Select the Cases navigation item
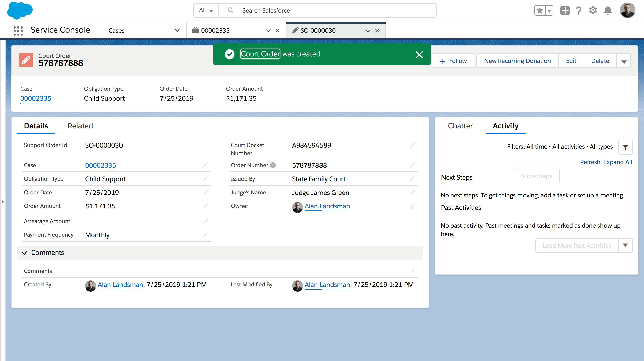644x361 pixels. pos(116,31)
